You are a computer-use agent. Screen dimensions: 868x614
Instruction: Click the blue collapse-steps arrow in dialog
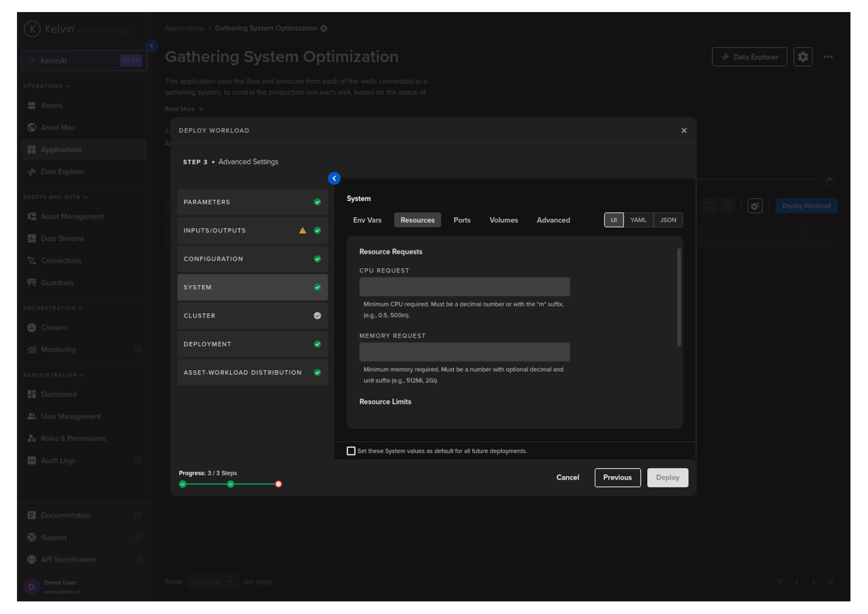pyautogui.click(x=334, y=178)
